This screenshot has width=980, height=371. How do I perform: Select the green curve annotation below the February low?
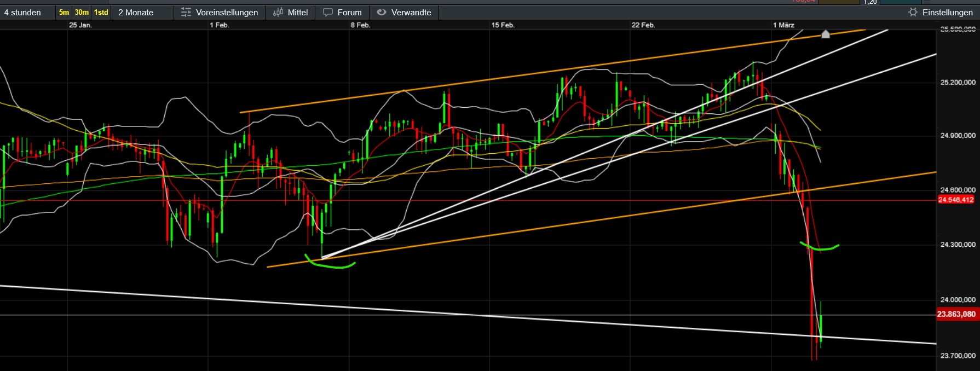pos(330,265)
